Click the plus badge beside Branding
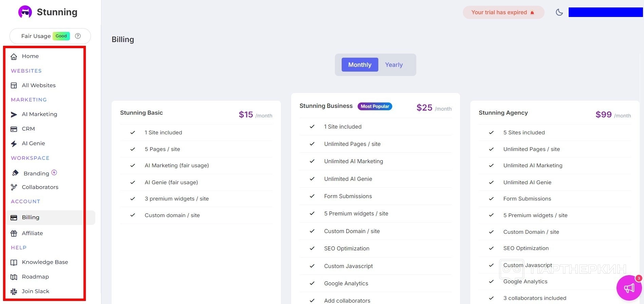 pyautogui.click(x=54, y=172)
